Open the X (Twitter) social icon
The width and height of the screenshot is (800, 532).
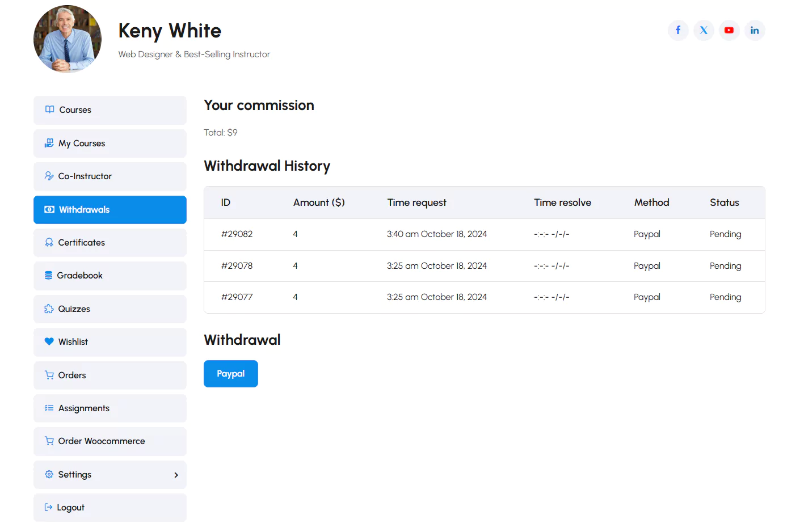click(704, 30)
